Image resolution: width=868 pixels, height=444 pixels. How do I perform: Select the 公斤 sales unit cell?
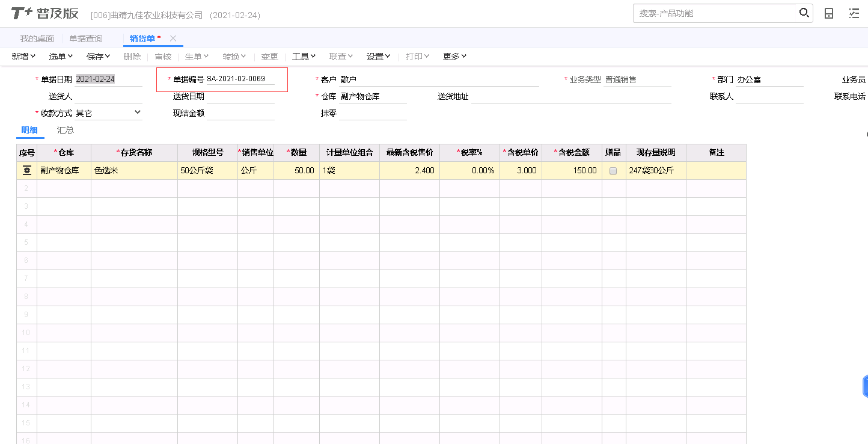coord(256,171)
